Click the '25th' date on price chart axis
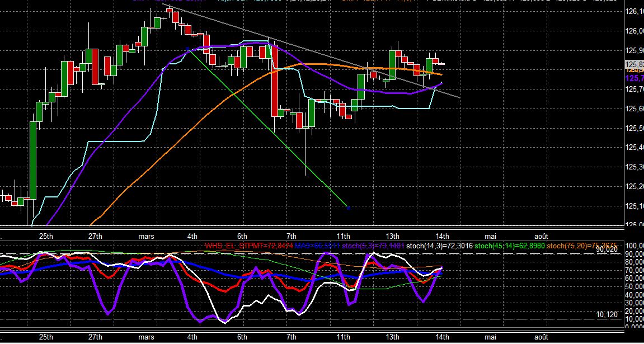This screenshot has width=644, height=344. (x=46, y=236)
